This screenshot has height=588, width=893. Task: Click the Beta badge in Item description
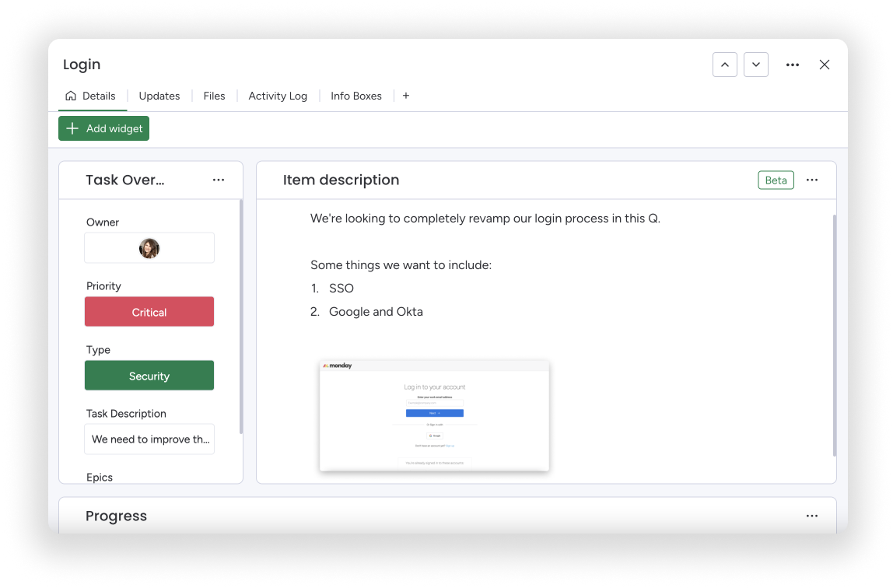click(776, 180)
